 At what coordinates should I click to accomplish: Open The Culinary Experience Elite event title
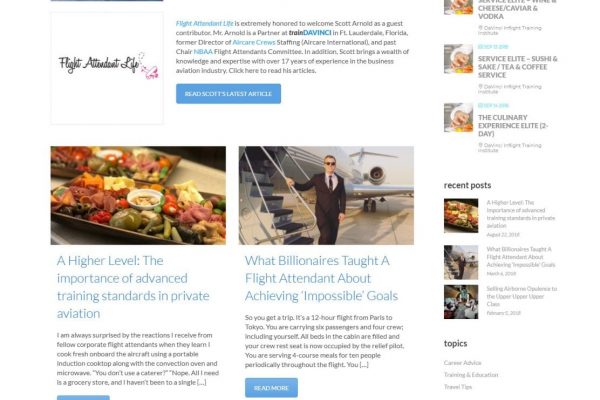(x=513, y=125)
